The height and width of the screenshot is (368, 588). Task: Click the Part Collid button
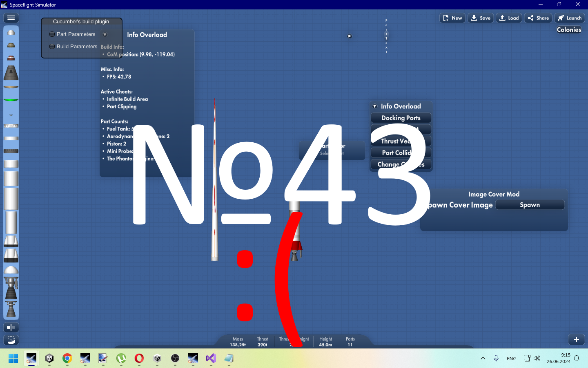[401, 153]
